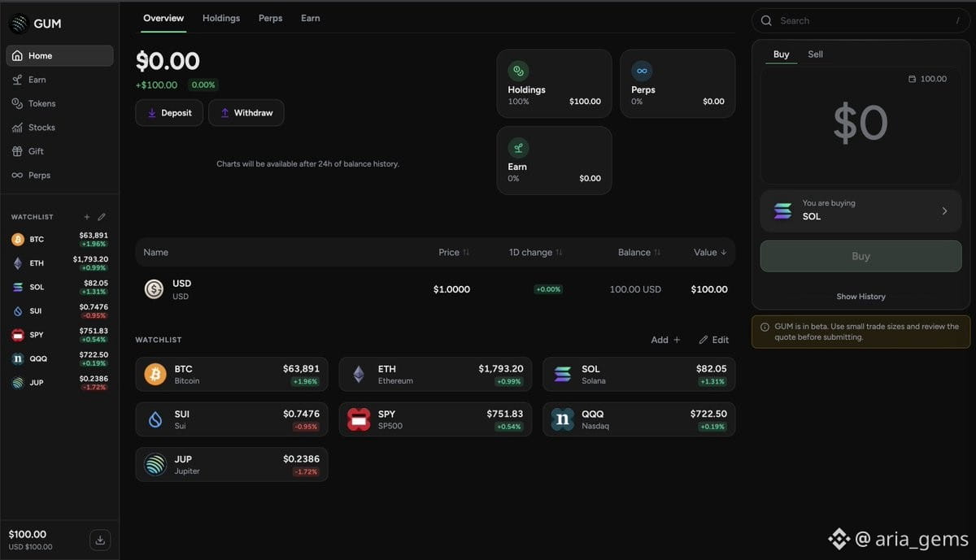The width and height of the screenshot is (976, 560).
Task: Open Stocks in the sidebar
Action: [59, 128]
